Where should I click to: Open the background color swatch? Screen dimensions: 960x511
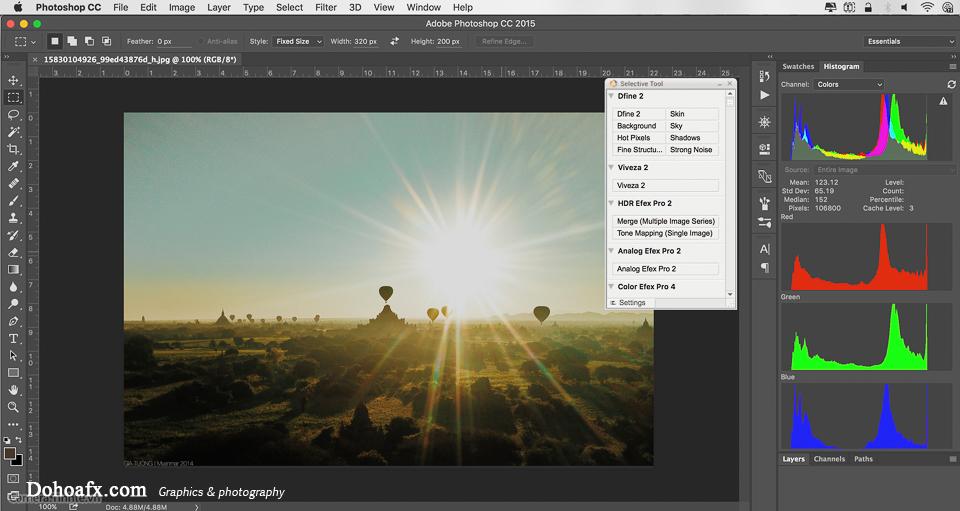(x=18, y=461)
